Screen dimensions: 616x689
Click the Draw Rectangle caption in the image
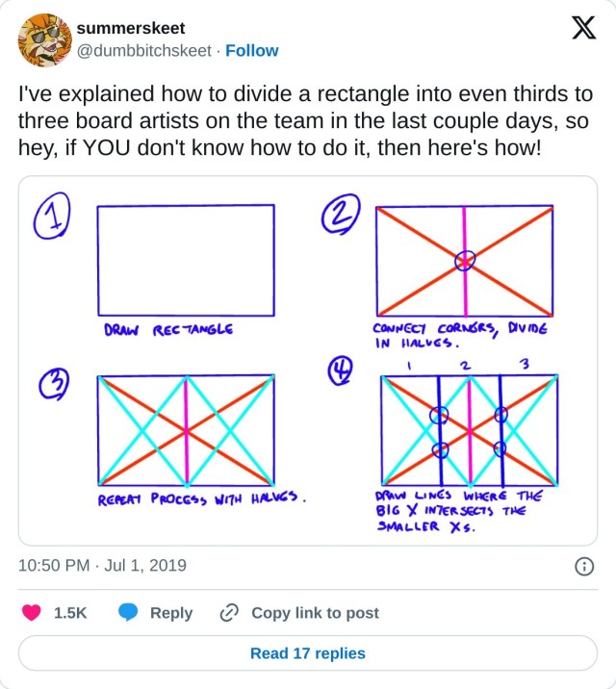tap(167, 329)
